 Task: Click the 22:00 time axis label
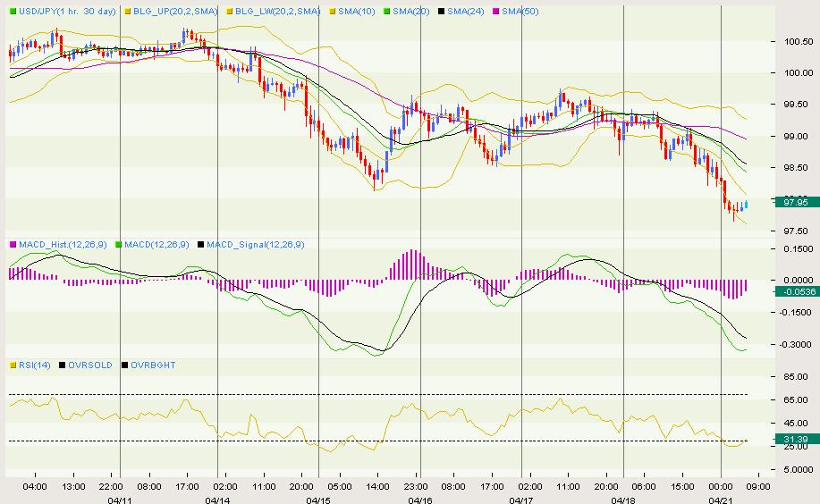(112, 487)
